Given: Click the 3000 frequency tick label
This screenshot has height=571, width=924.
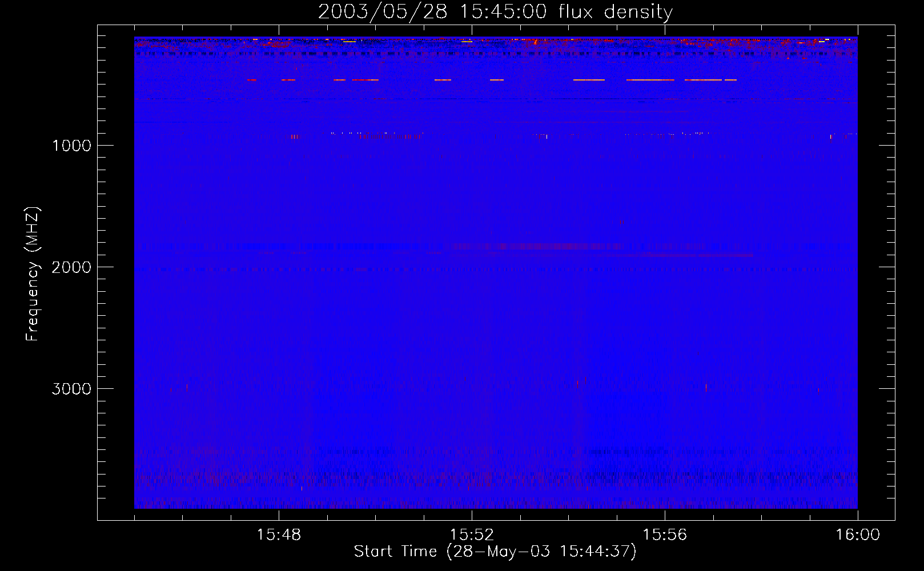Looking at the screenshot, I should pyautogui.click(x=71, y=389).
